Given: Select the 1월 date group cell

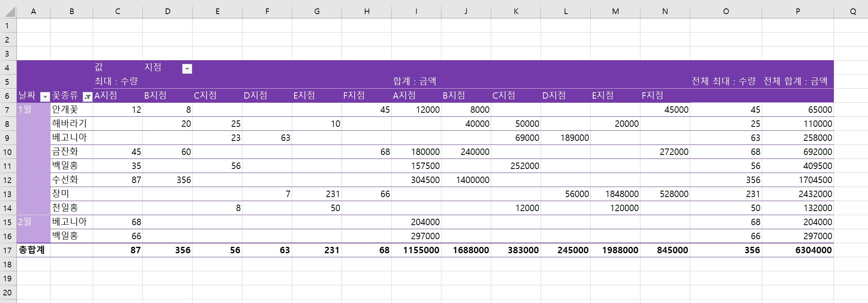Looking at the screenshot, I should point(34,159).
